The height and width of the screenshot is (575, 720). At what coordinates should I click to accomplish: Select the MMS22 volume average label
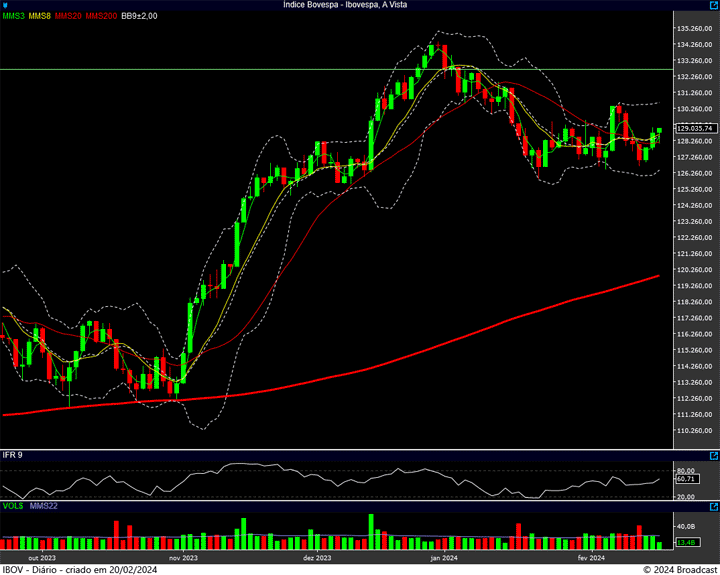point(43,507)
